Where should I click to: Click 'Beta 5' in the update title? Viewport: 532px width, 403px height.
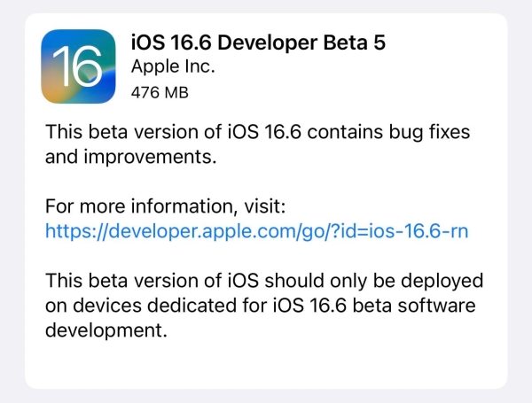[354, 43]
